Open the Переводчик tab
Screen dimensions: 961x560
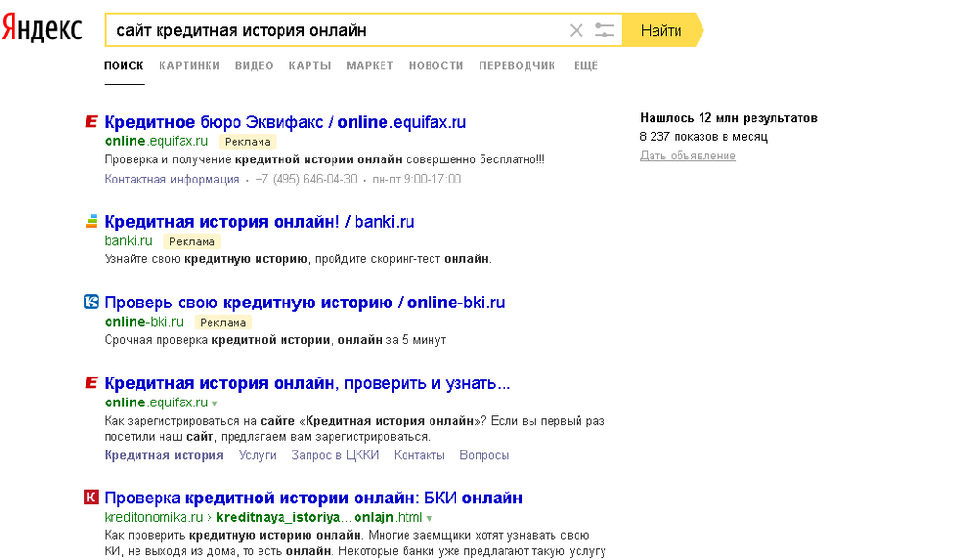point(517,66)
